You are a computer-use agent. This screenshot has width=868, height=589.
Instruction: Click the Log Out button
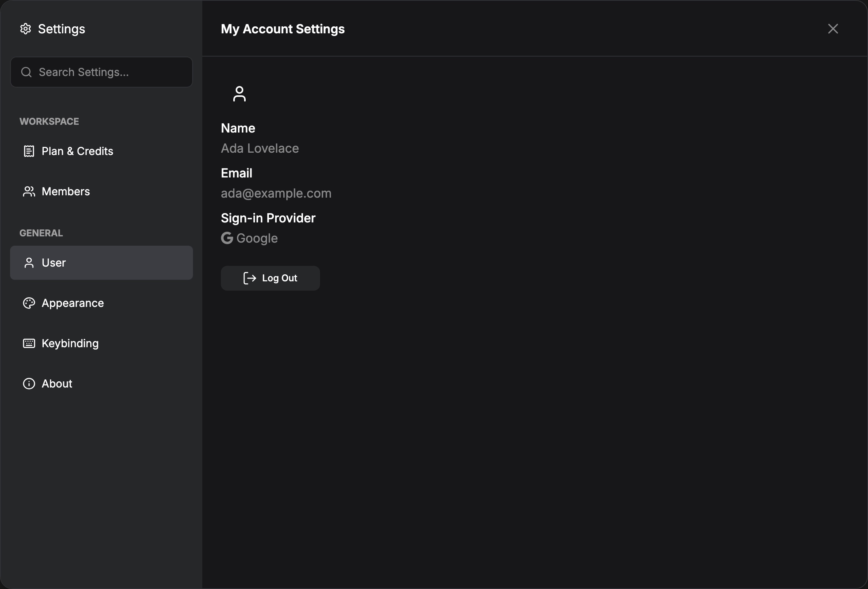click(270, 278)
